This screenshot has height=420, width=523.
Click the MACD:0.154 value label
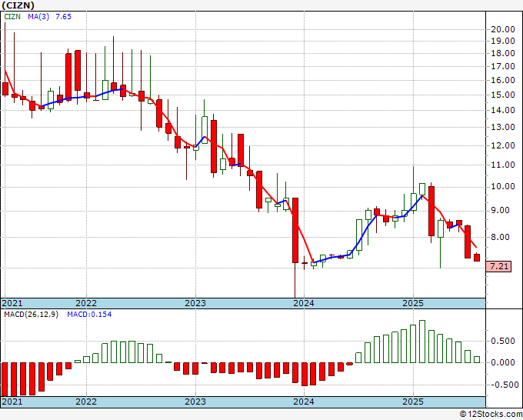pos(89,315)
